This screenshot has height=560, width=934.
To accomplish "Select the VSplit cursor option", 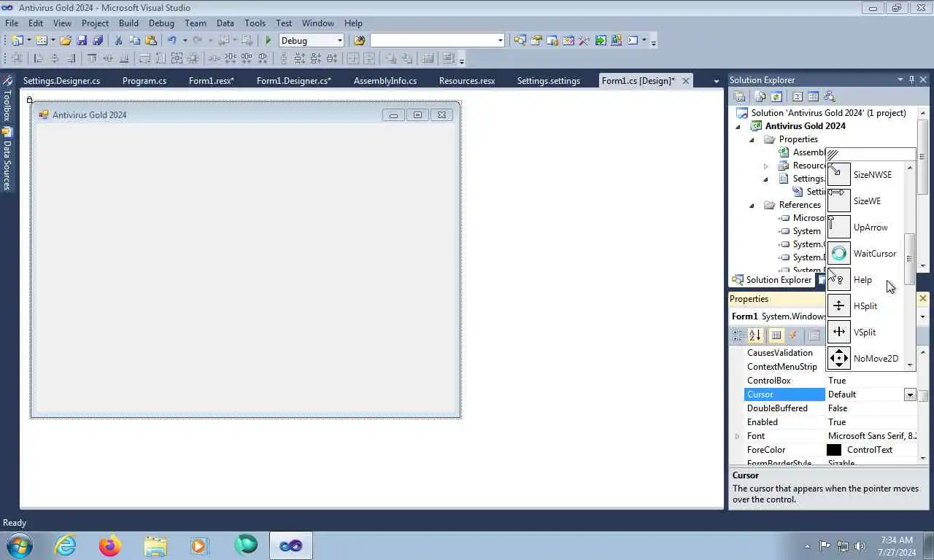I will coord(865,332).
